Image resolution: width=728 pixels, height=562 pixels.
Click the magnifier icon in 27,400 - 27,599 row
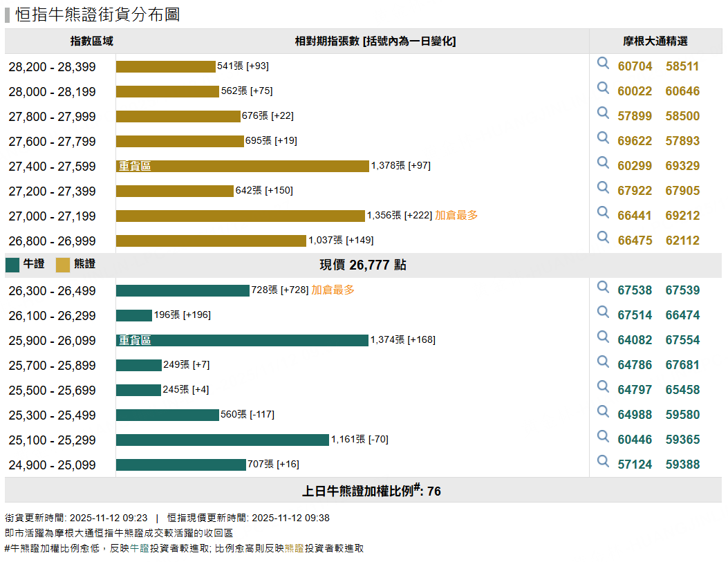(603, 162)
